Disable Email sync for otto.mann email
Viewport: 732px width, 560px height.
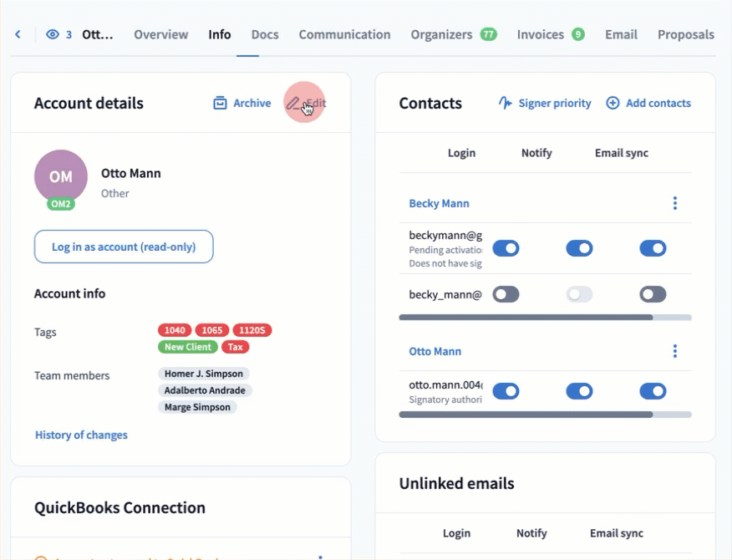(653, 391)
